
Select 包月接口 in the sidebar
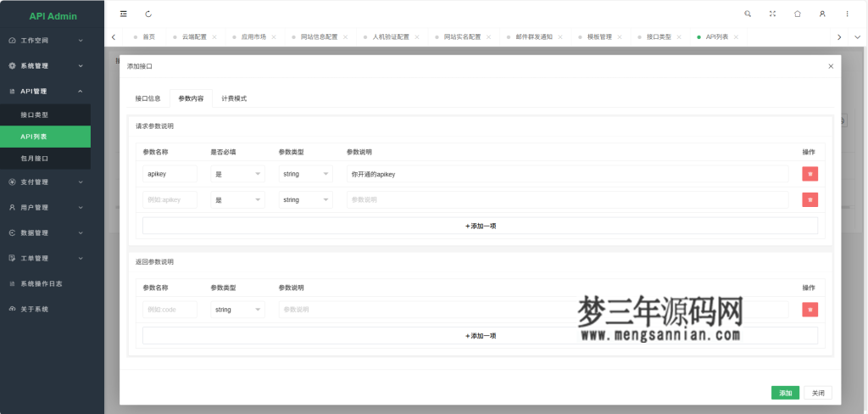pyautogui.click(x=46, y=158)
